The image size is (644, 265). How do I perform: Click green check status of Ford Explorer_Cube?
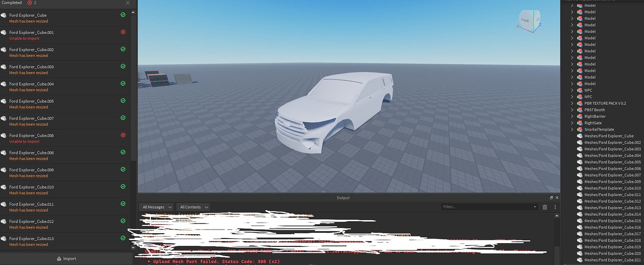pyautogui.click(x=123, y=15)
